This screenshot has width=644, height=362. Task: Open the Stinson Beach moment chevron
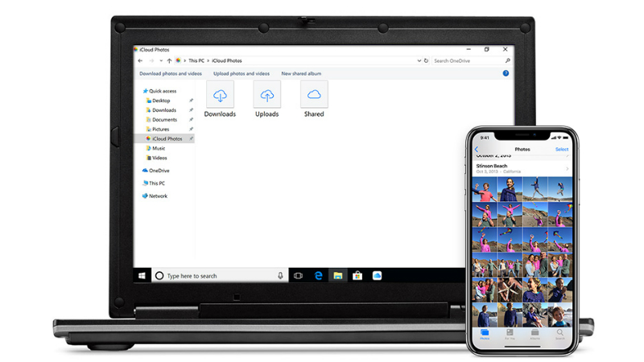568,169
